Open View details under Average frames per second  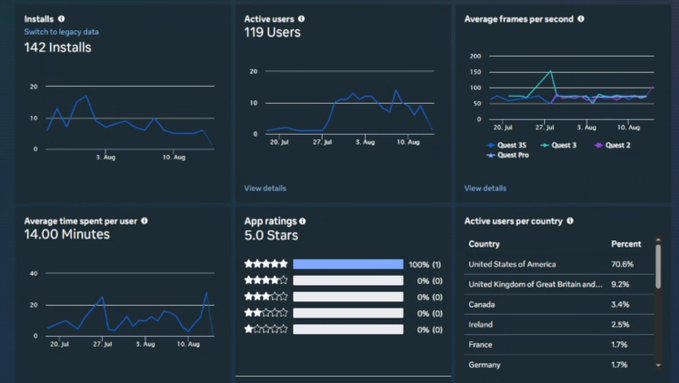coord(485,188)
